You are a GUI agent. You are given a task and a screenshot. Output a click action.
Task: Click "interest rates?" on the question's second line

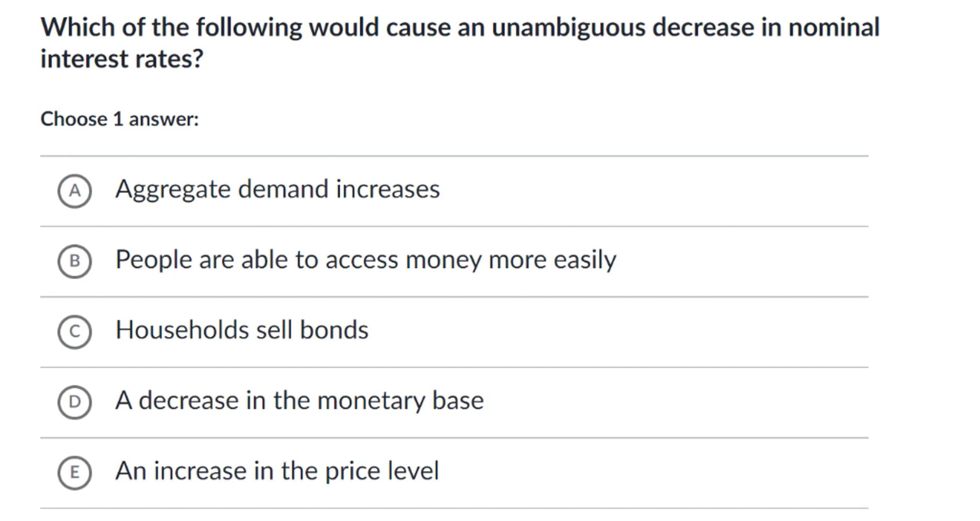coord(122,59)
